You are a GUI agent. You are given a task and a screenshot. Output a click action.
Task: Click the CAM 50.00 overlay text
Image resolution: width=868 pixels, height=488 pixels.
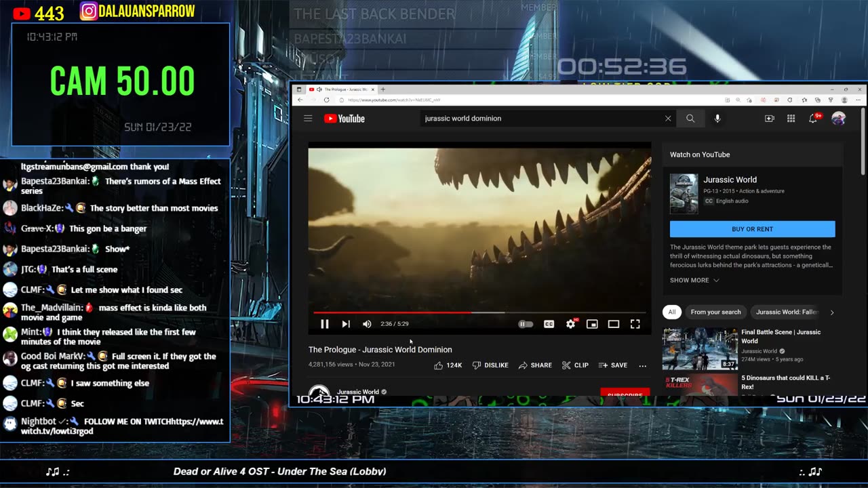tap(122, 81)
